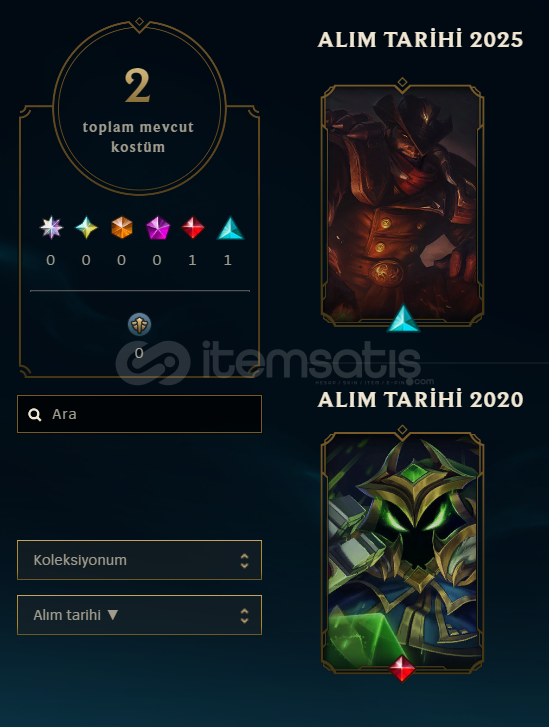
Task: Click the red Epic rarity gem icon
Action: [x=192, y=228]
